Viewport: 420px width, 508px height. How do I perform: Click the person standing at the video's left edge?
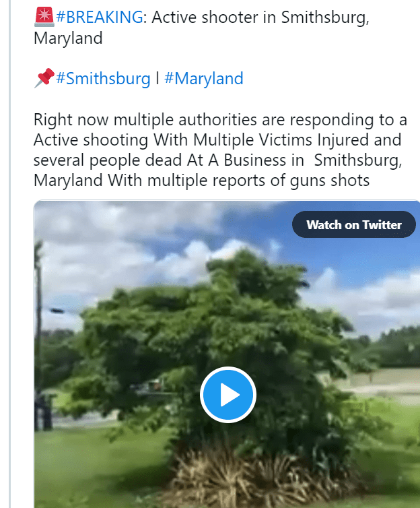point(44,410)
